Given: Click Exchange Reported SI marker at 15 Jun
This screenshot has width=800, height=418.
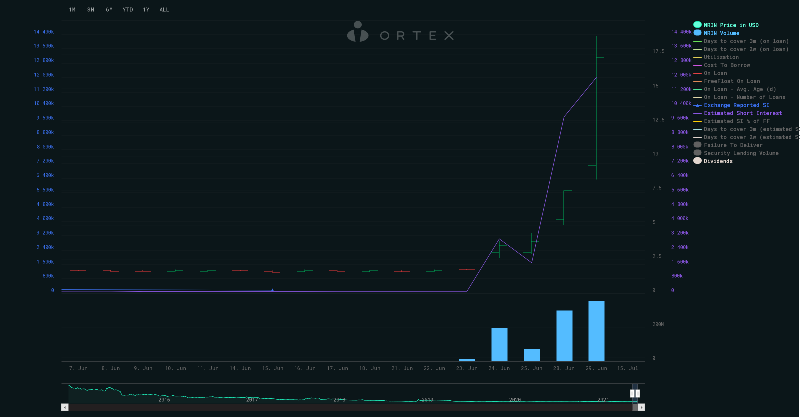Looking at the screenshot, I should click(272, 290).
